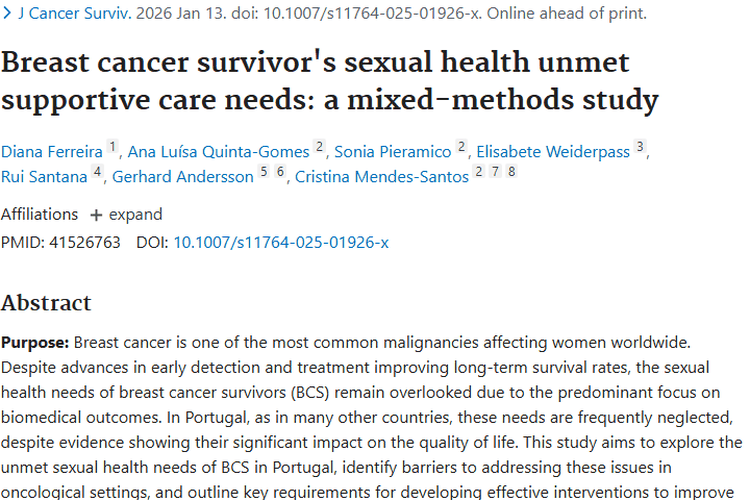Click affiliation superscript 6 after Gerhard Andersson
Viewport: 750px width, 500px height.
[281, 172]
